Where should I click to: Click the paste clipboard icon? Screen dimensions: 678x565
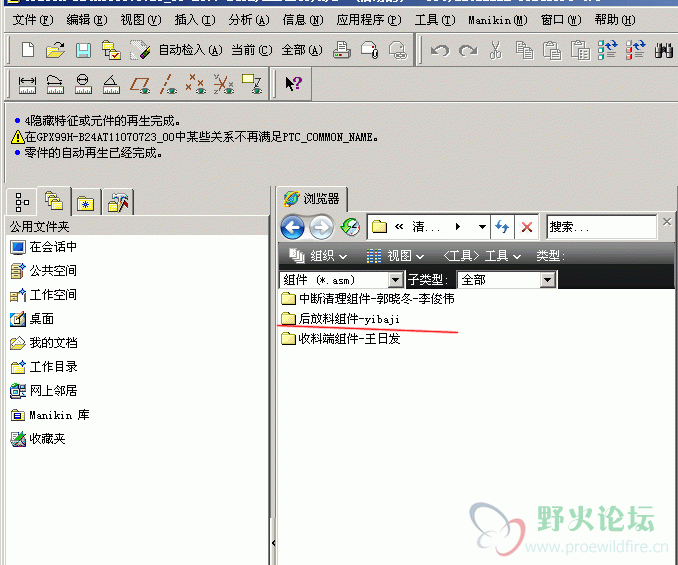pos(552,50)
